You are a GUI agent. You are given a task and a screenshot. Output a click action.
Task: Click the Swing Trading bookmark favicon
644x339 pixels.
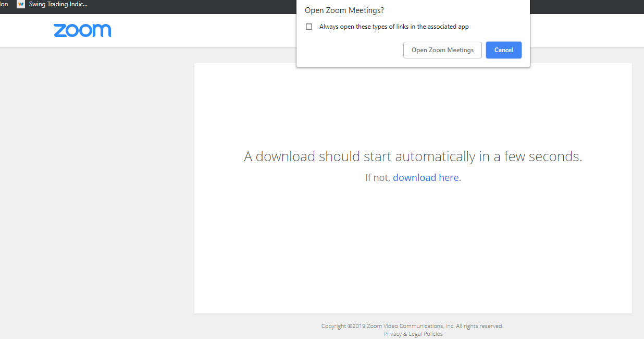(21, 5)
